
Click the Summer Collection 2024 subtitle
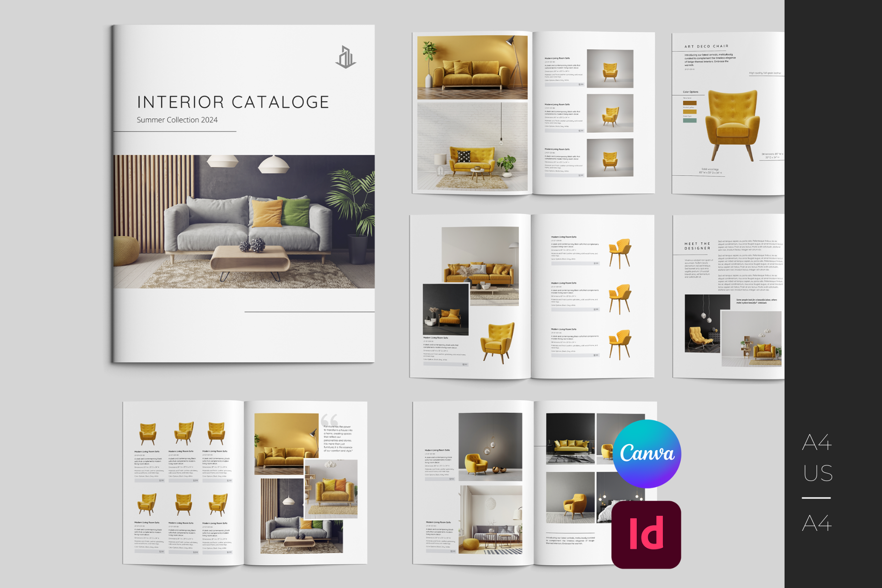pos(177,120)
